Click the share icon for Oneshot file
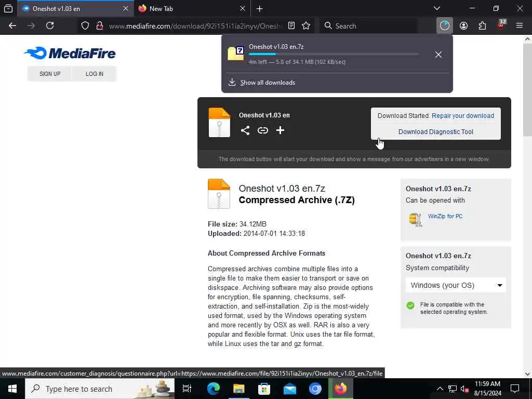Viewport: 532px width, 399px height. [x=245, y=130]
